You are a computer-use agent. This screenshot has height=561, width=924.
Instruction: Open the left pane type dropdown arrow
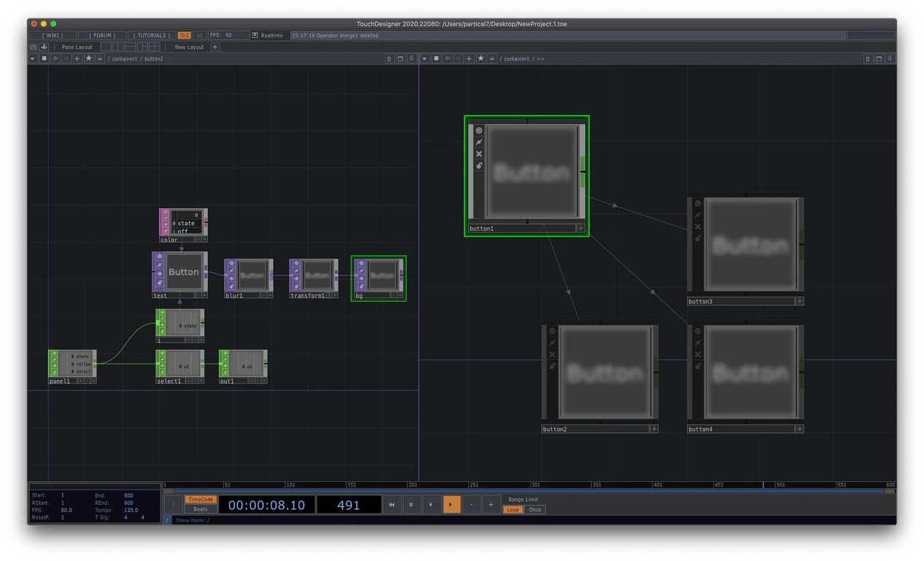tap(33, 58)
